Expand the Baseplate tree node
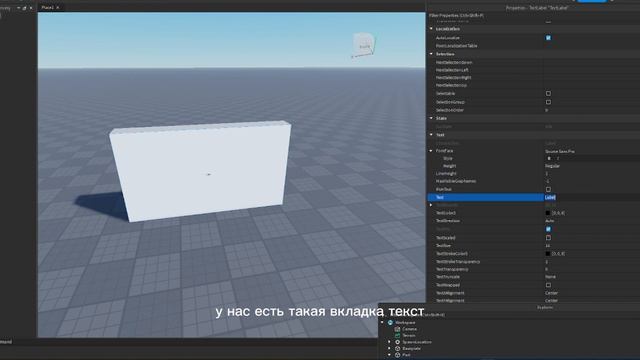 tap(389, 349)
